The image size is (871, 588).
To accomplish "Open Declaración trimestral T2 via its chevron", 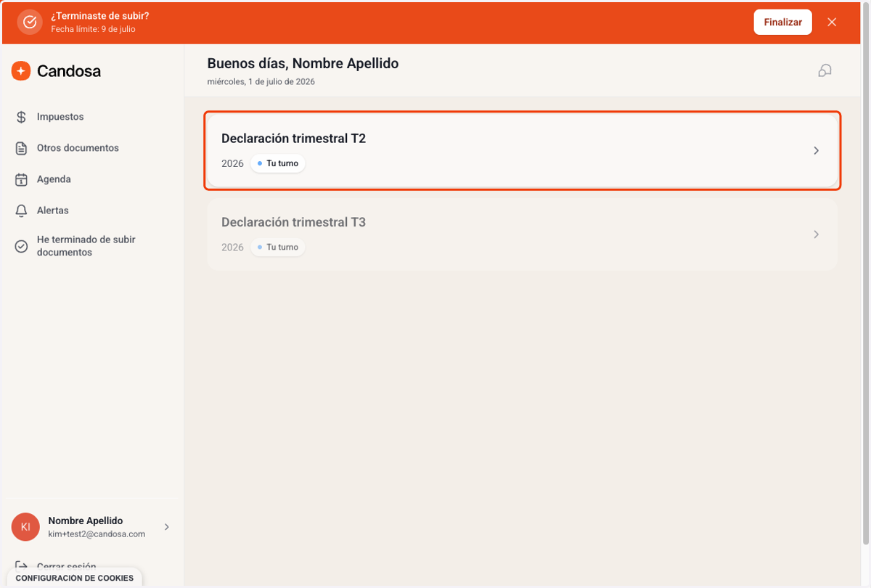I will pyautogui.click(x=816, y=151).
